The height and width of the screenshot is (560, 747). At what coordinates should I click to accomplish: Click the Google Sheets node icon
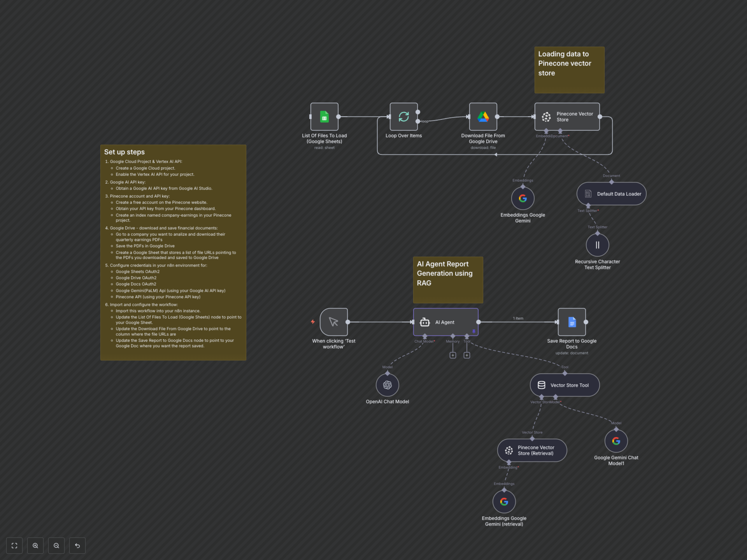(324, 117)
